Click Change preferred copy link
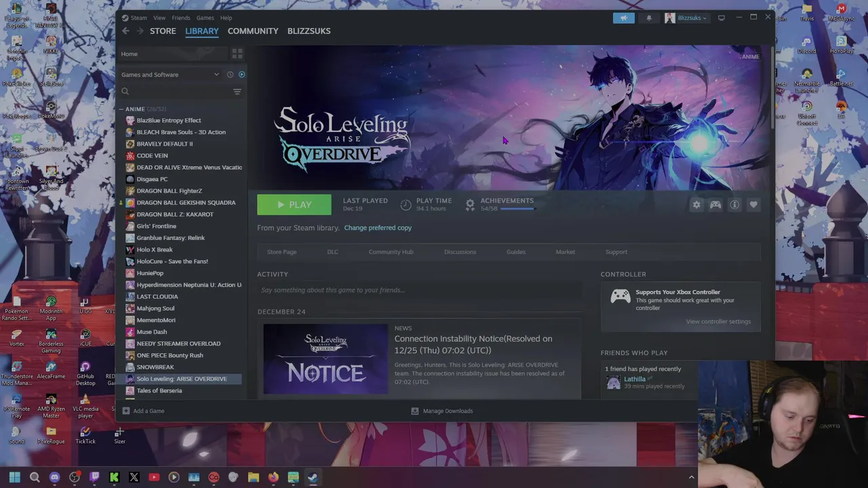This screenshot has height=488, width=868. coord(378,228)
